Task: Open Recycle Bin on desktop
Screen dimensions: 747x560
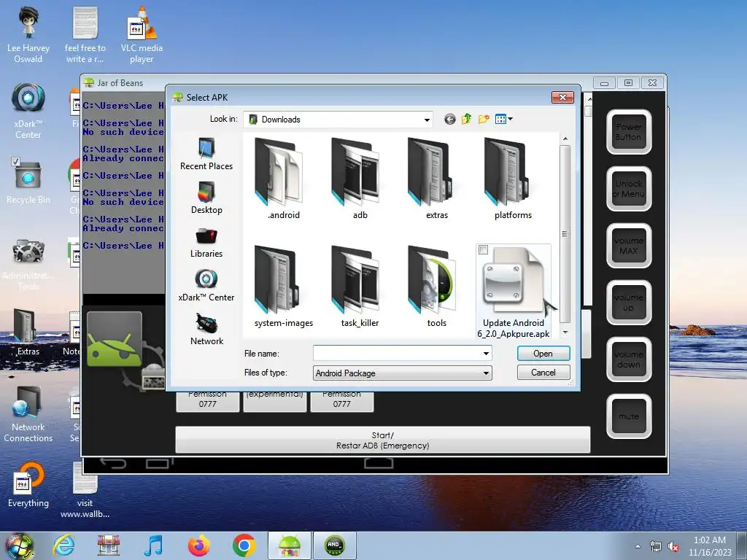Action: click(x=28, y=181)
